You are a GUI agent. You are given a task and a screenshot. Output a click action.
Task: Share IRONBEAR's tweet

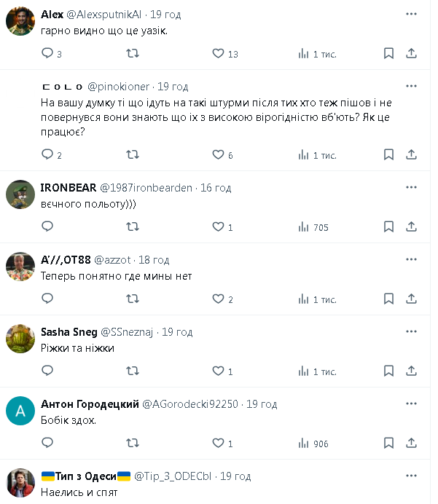(411, 227)
